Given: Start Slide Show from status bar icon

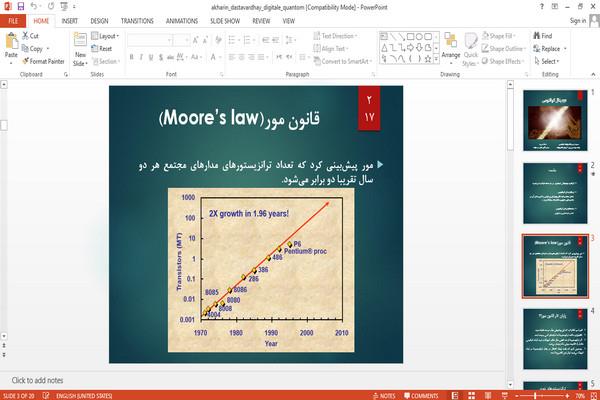Looking at the screenshot, I should 504,395.
